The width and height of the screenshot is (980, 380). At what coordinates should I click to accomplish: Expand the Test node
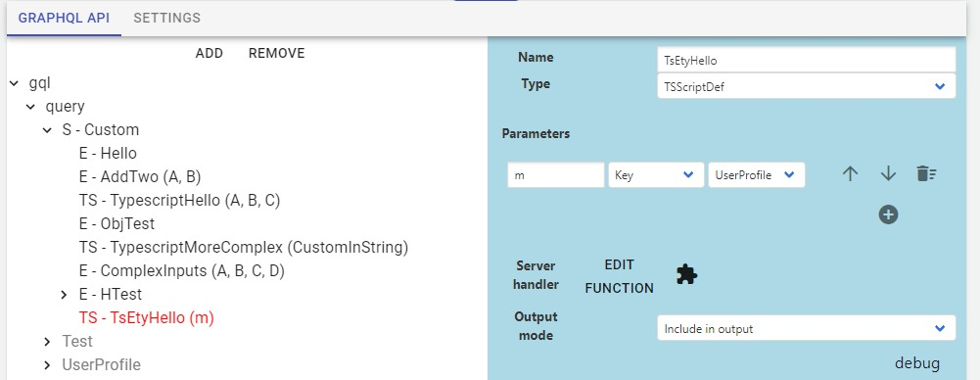click(47, 341)
